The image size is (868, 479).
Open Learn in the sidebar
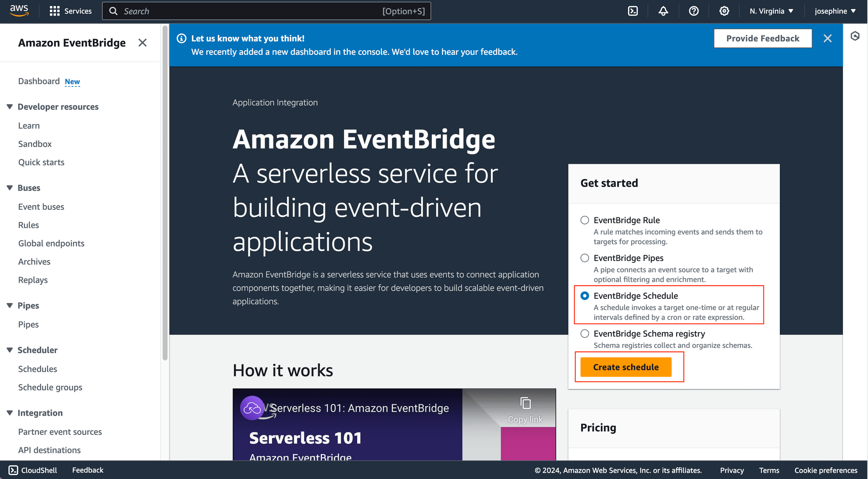click(29, 126)
